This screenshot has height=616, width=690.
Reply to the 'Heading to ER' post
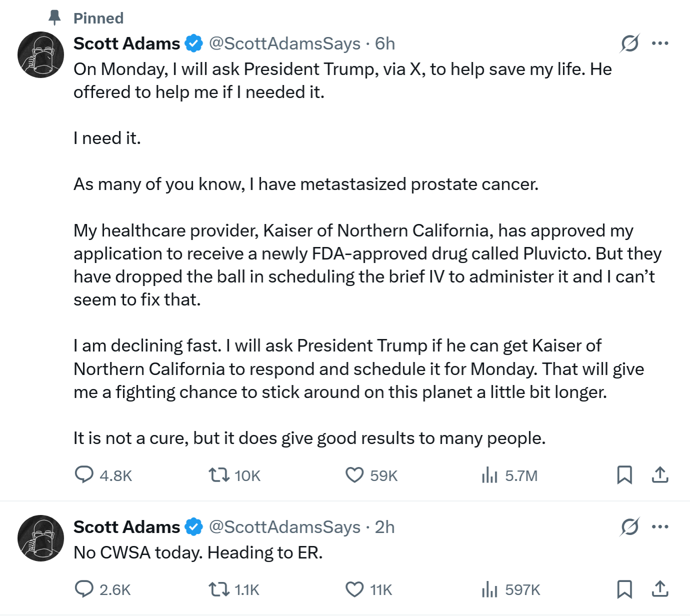(84, 589)
